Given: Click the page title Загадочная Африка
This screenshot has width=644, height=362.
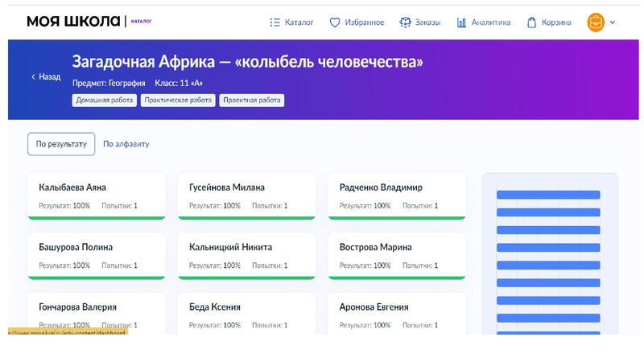Looking at the screenshot, I should click(248, 62).
